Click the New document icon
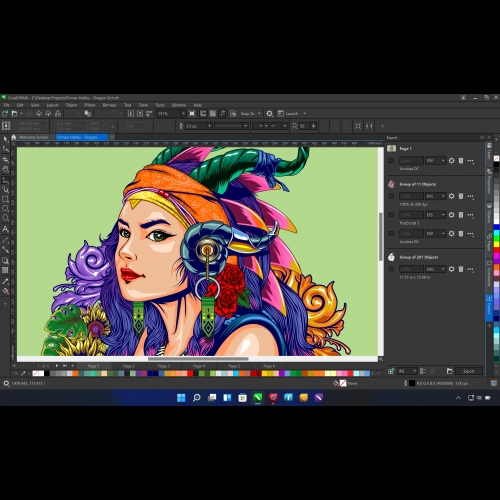 tap(5, 114)
